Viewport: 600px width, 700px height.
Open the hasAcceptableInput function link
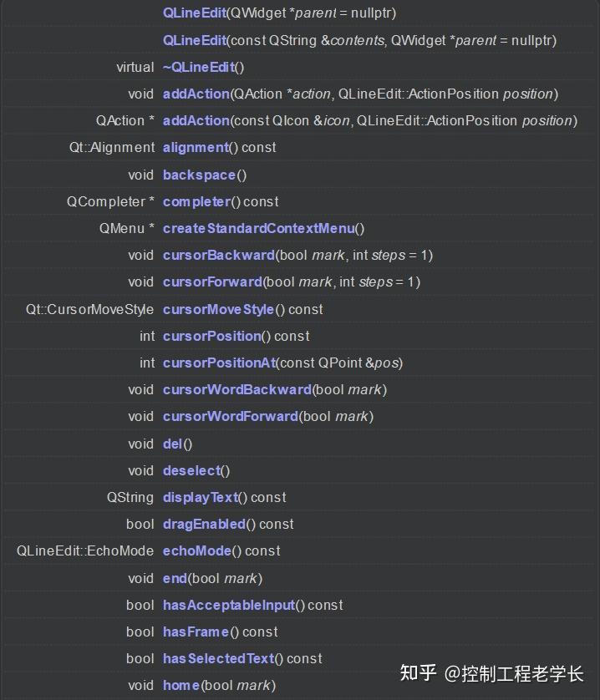[229, 605]
